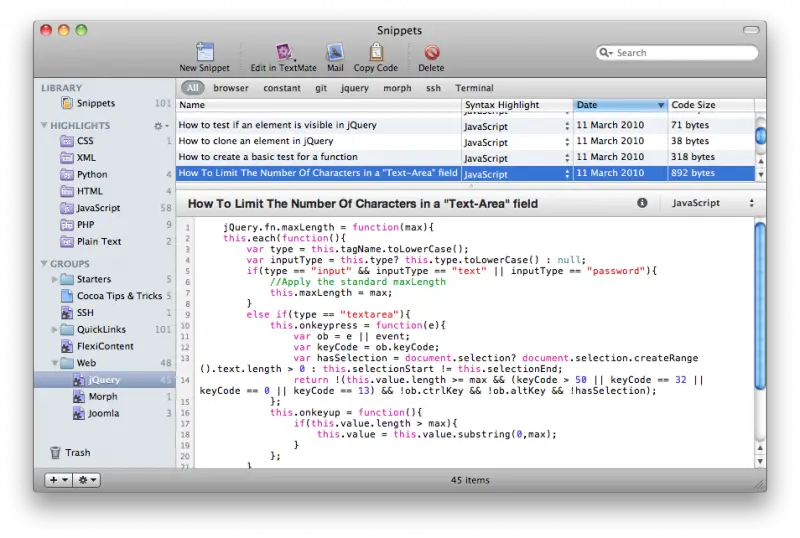Click the code editor scroll up arrow
This screenshot has height=538, width=800.
tap(760, 448)
